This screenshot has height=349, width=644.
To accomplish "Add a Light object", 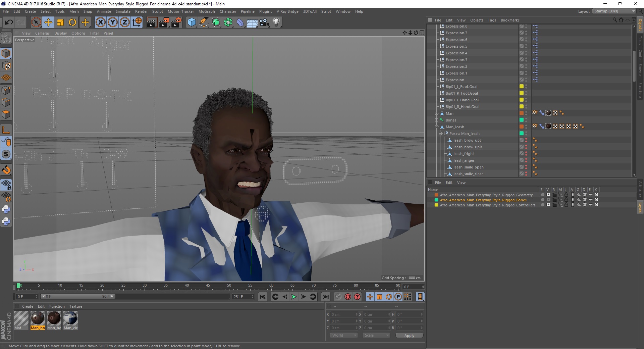I will (276, 22).
